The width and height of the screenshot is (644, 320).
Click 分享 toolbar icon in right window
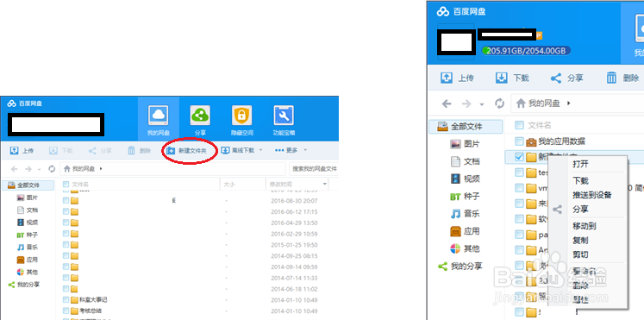pos(556,78)
